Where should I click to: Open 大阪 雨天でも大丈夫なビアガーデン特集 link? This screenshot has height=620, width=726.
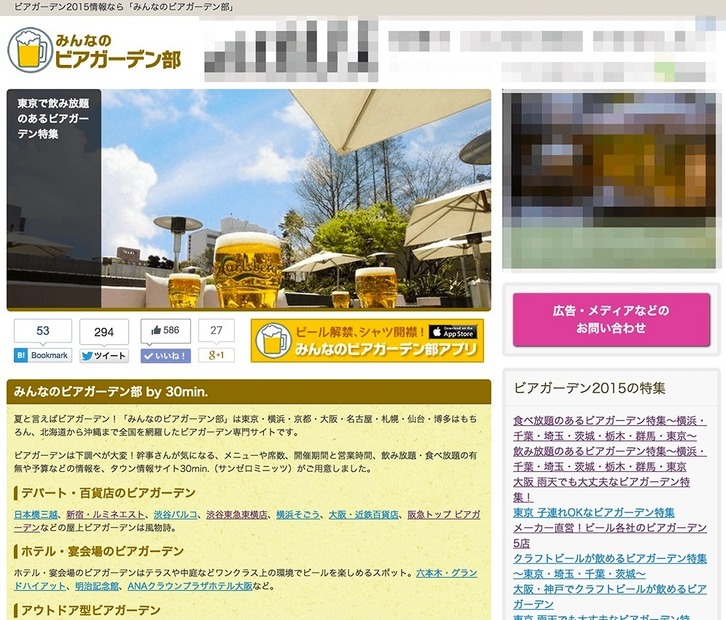pyautogui.click(x=601, y=489)
